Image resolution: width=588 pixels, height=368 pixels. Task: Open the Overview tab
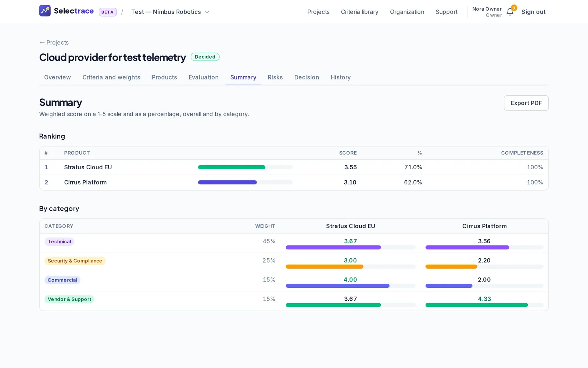pos(57,77)
